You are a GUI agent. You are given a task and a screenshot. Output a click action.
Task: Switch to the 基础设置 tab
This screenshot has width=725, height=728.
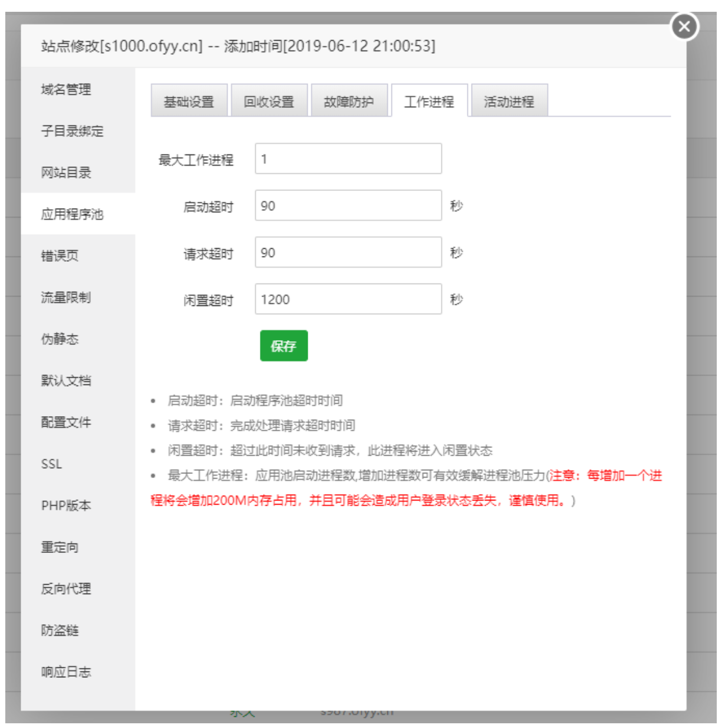(x=190, y=101)
